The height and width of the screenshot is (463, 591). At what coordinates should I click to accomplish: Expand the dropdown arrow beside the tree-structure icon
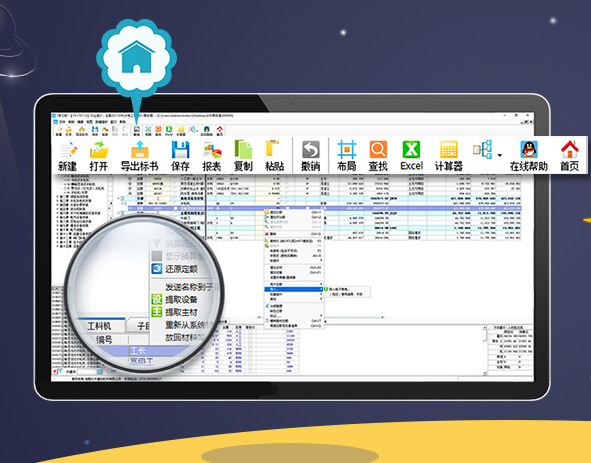tap(500, 155)
